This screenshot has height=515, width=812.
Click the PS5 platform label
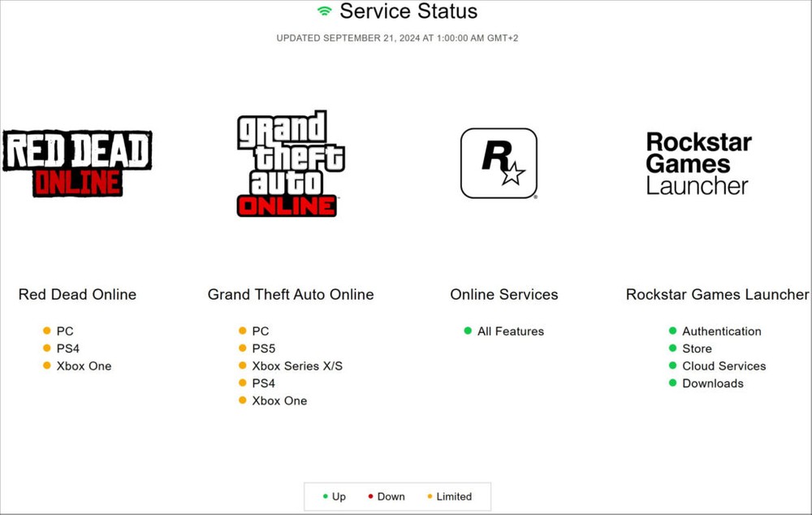pos(264,348)
